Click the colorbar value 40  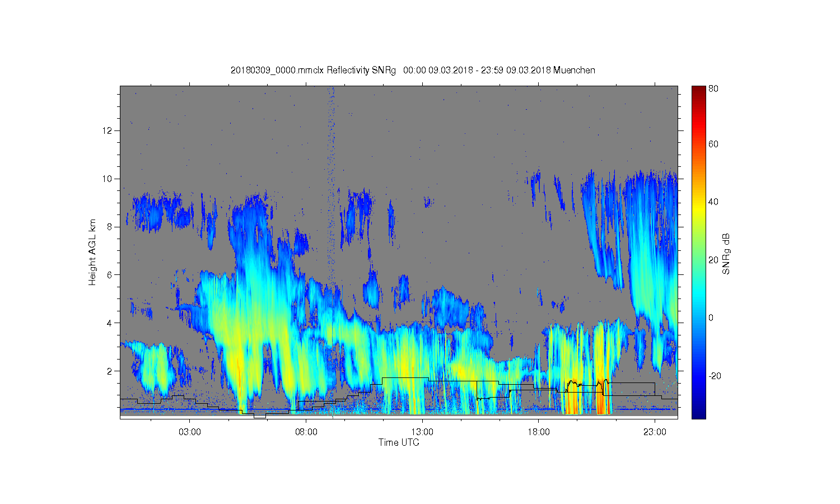(x=713, y=202)
